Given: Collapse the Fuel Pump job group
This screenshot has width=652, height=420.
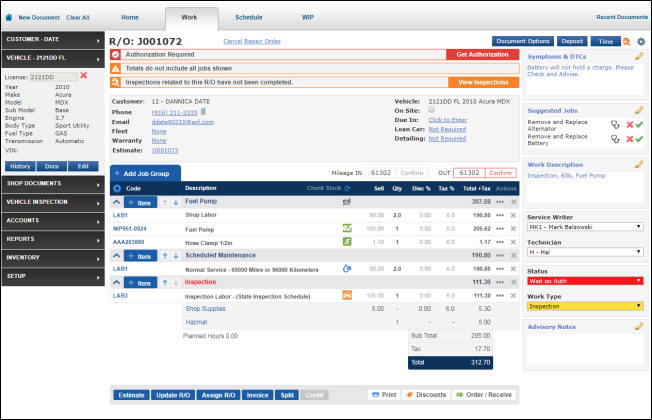Looking at the screenshot, I should (x=117, y=202).
